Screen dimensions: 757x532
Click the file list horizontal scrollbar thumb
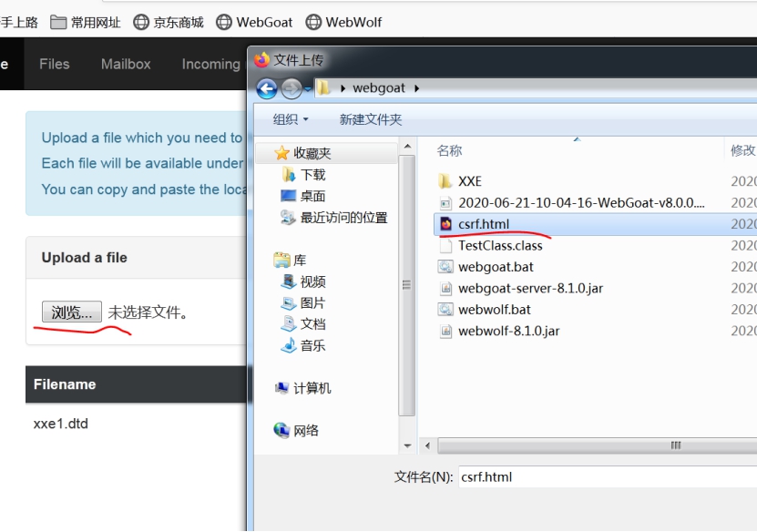pyautogui.click(x=598, y=445)
